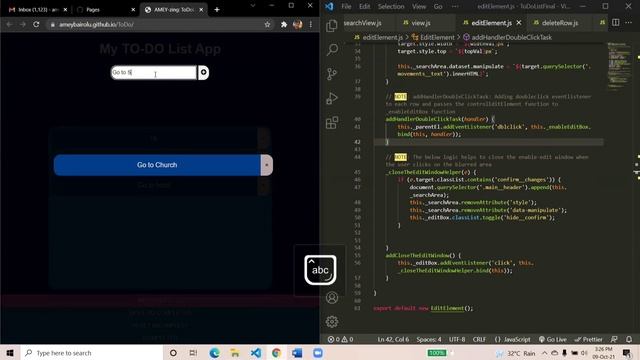Click the feedback icon in status bar
This screenshot has width=640, height=360.
click(x=614, y=339)
